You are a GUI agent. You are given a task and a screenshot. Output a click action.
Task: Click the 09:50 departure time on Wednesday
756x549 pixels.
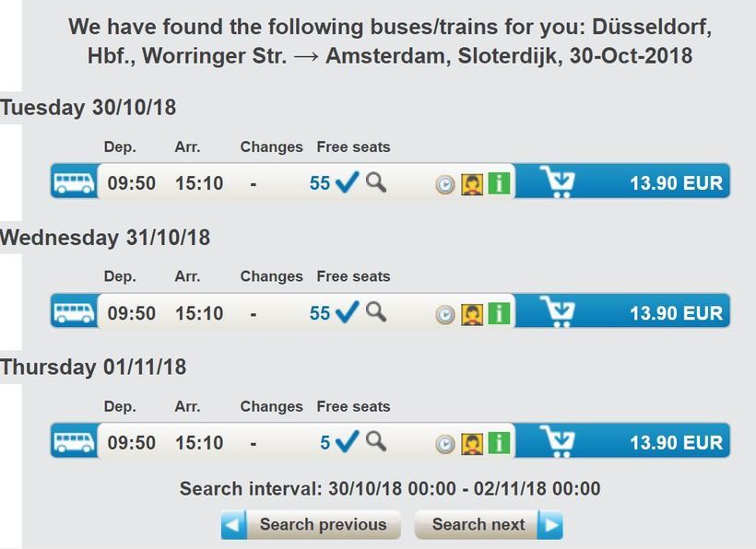132,313
